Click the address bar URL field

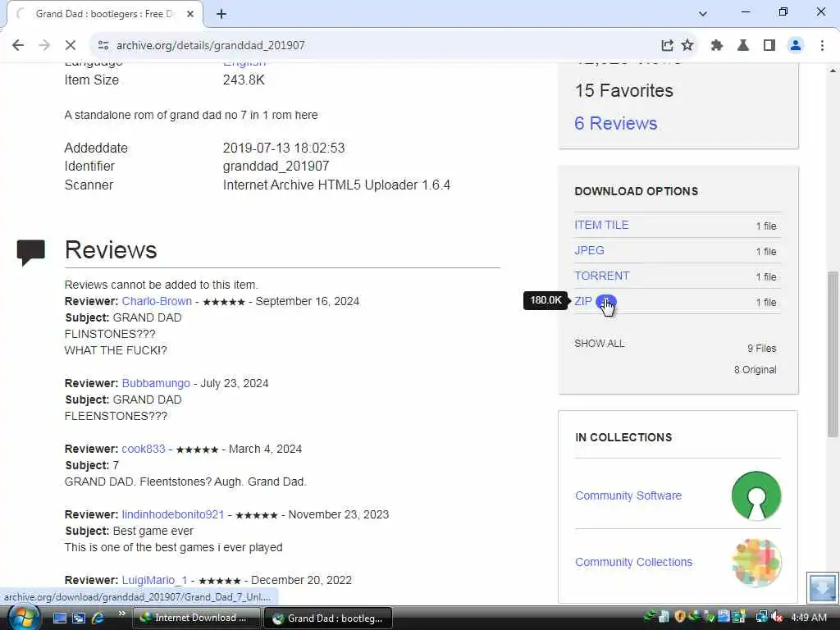tap(375, 46)
